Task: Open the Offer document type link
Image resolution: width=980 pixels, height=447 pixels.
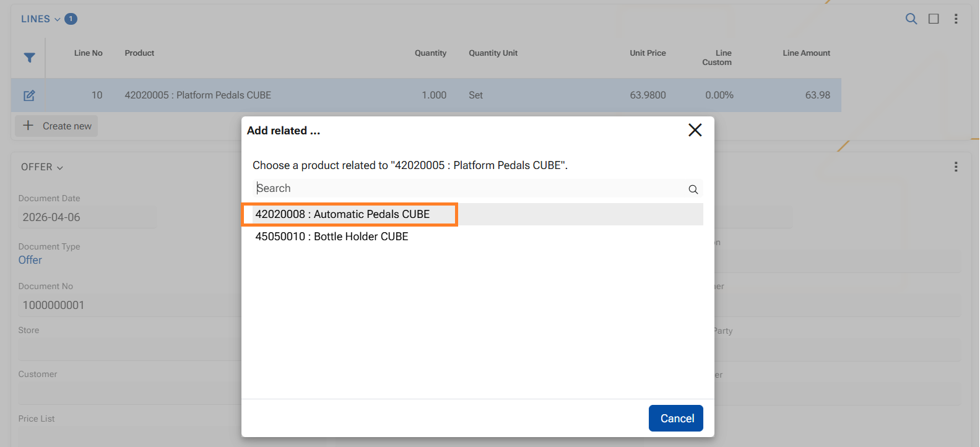Action: 30,260
